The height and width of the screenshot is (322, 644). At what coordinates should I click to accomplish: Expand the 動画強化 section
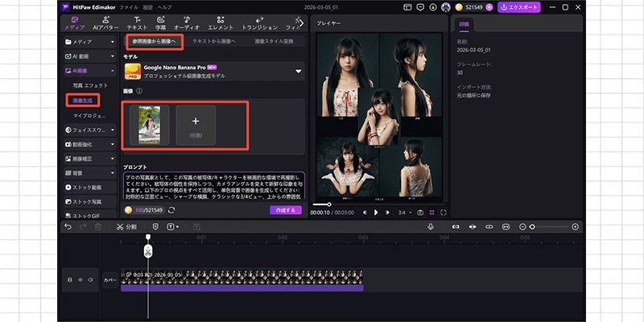[x=89, y=145]
